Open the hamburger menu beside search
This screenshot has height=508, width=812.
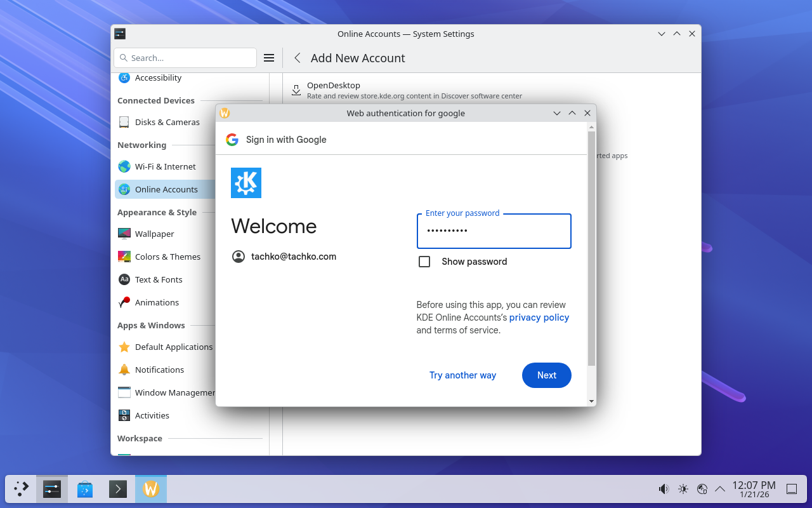[269, 58]
